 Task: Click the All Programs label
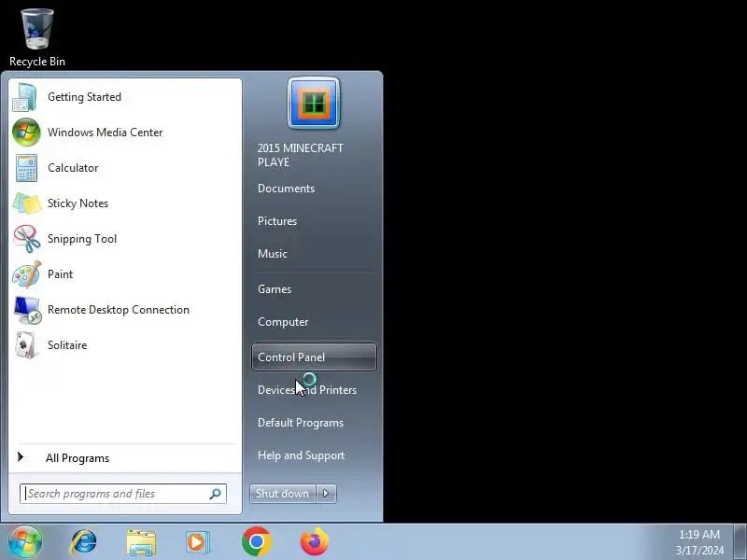click(78, 458)
